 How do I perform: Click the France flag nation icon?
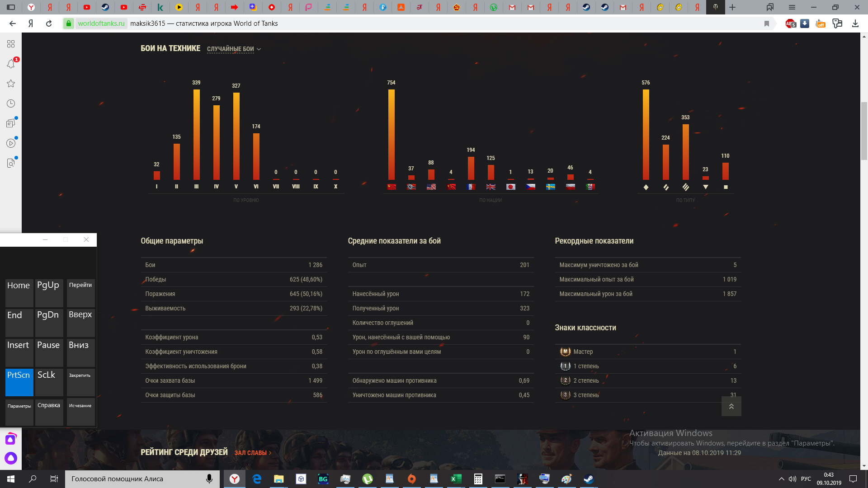click(x=471, y=187)
